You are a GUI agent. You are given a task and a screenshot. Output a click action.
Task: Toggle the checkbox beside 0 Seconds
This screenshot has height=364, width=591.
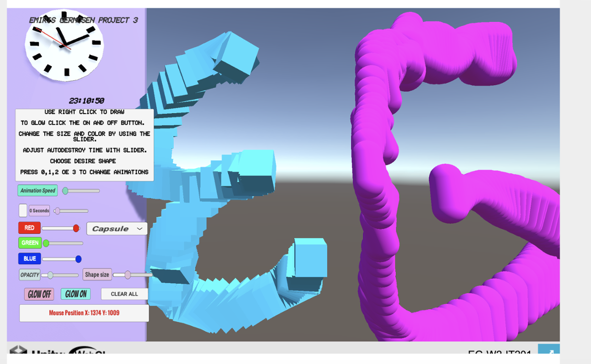(x=22, y=210)
